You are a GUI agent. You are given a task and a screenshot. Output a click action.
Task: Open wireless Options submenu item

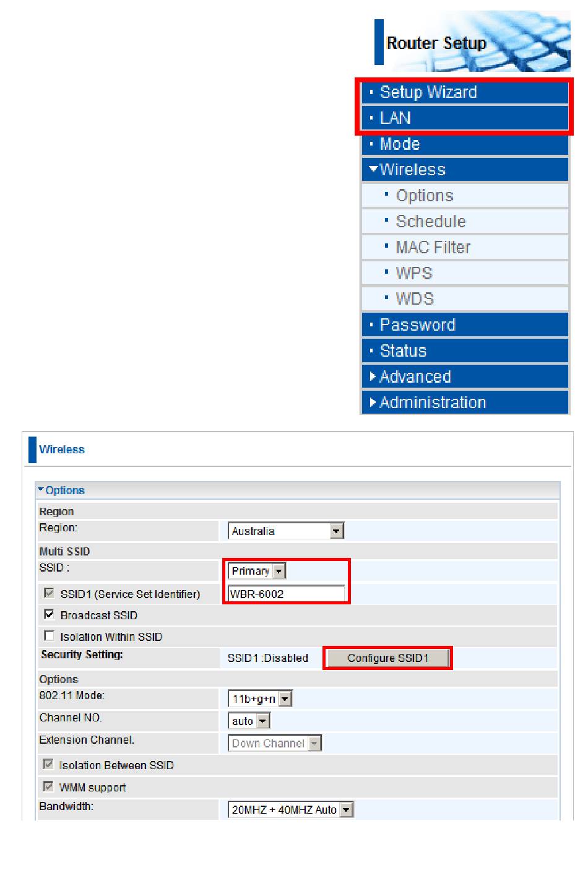425,196
